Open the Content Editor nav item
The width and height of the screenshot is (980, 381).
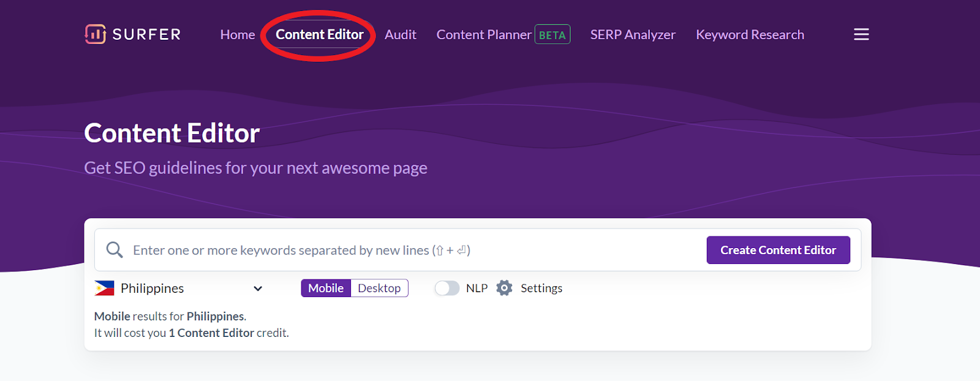coord(320,35)
